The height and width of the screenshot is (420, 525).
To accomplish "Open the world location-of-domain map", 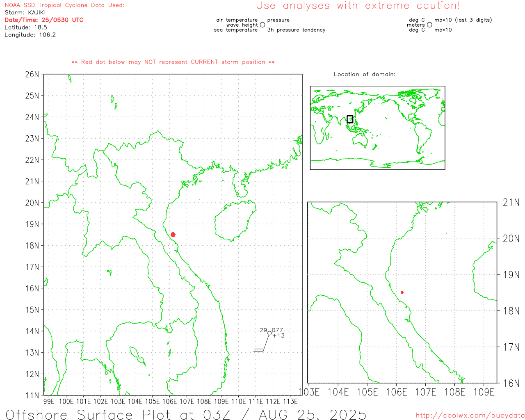I will pos(377,128).
